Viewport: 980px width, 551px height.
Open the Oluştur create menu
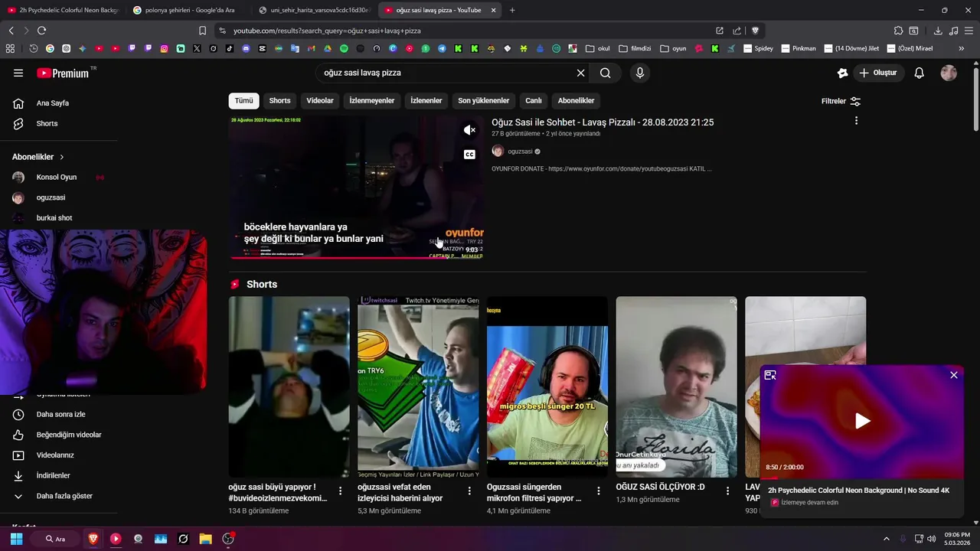click(x=879, y=73)
